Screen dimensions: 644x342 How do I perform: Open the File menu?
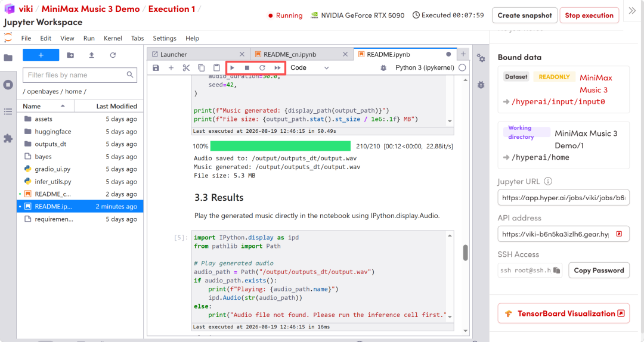click(x=26, y=38)
